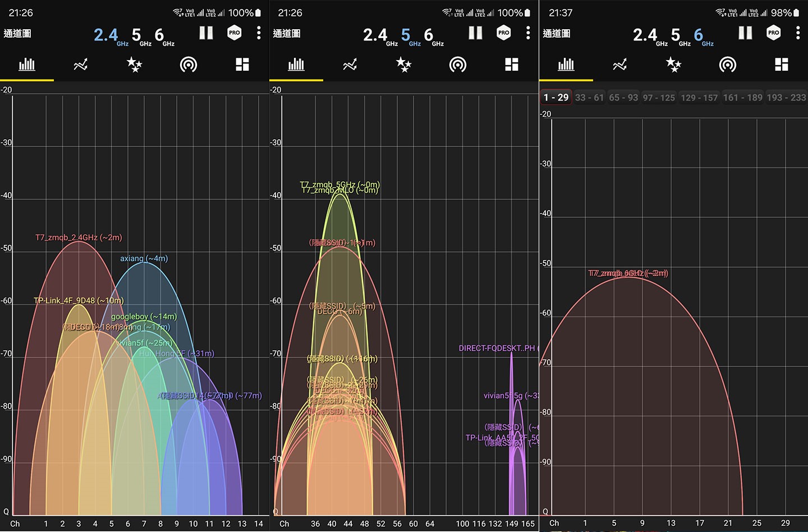Open the three-dot overflow menu in middle screen
The height and width of the screenshot is (532, 808).
(528, 33)
